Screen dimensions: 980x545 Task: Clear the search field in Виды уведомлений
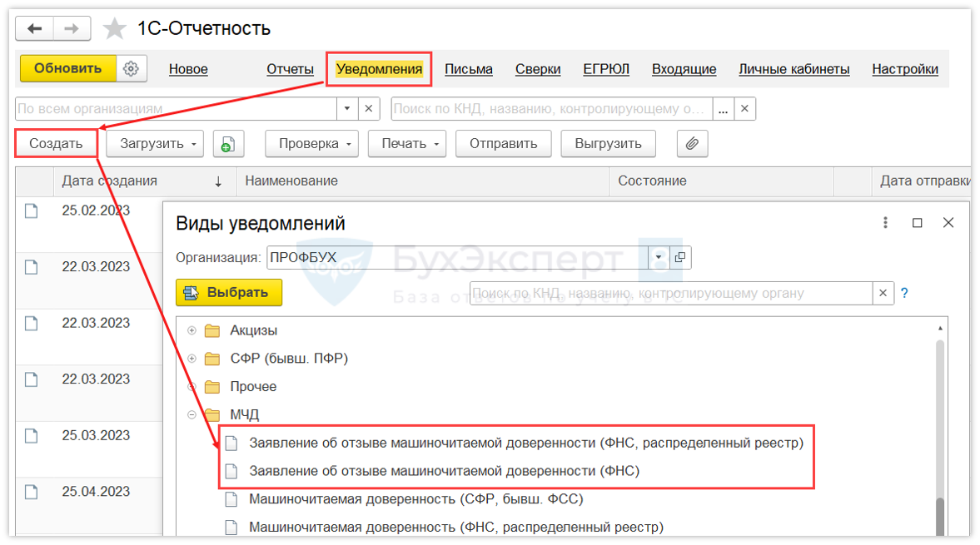(883, 293)
